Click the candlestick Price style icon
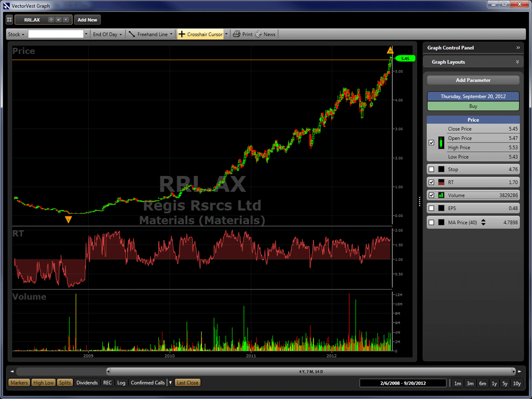 (x=441, y=143)
